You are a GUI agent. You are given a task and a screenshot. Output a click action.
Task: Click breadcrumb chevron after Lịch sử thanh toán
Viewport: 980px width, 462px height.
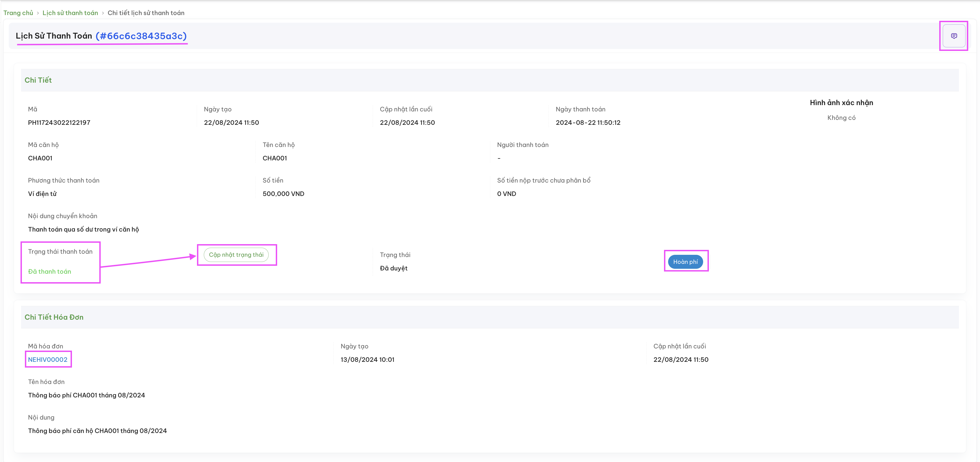(x=103, y=13)
